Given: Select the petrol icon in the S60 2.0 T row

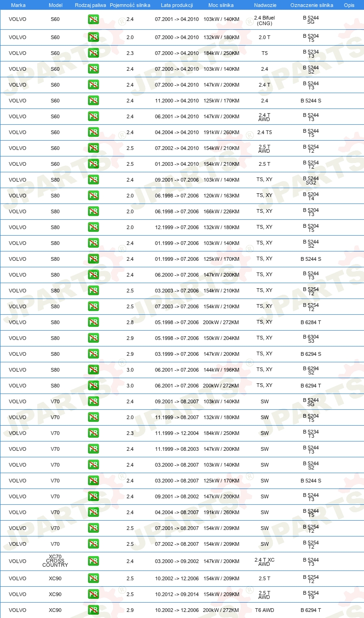Looking at the screenshot, I should click(x=93, y=37).
